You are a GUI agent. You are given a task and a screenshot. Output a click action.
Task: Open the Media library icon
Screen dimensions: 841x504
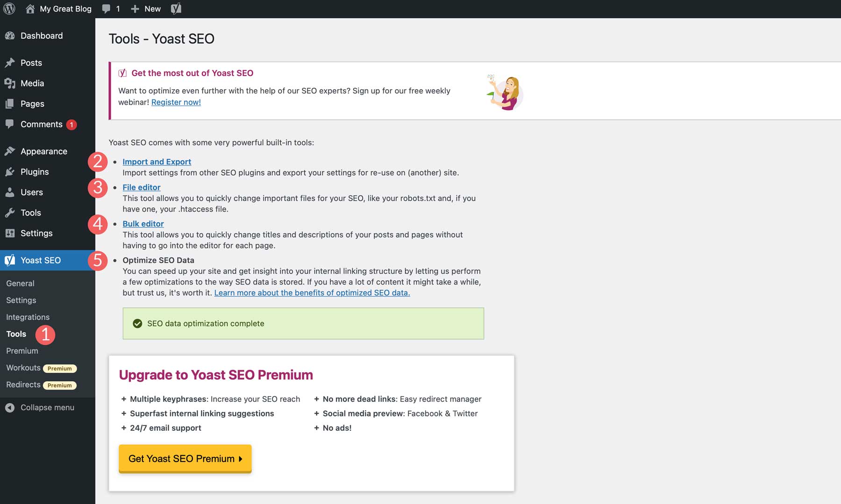10,83
